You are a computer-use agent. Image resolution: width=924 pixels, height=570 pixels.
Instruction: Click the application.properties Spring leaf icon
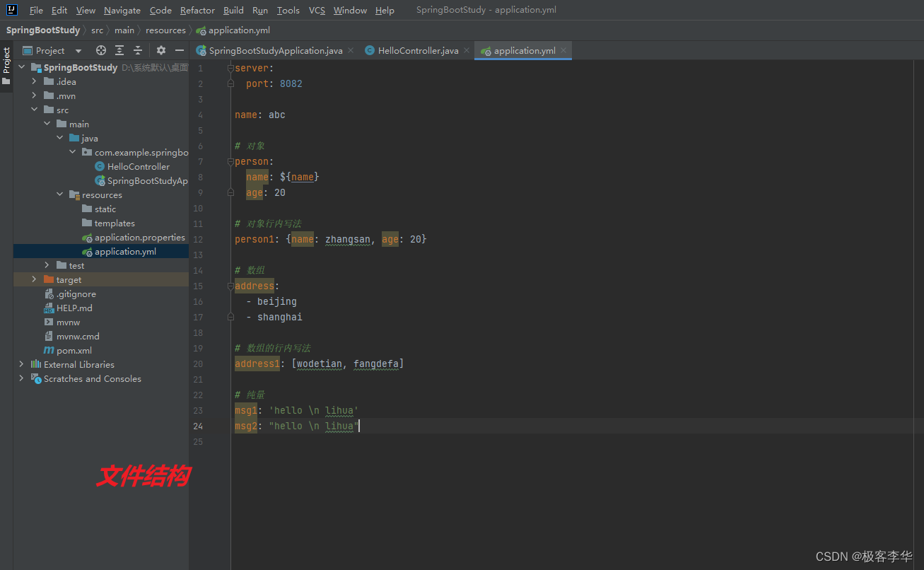click(87, 238)
